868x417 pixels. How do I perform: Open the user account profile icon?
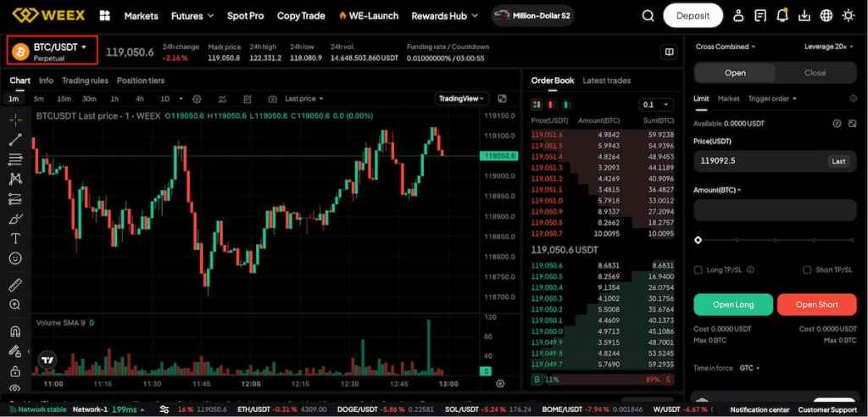coord(738,15)
